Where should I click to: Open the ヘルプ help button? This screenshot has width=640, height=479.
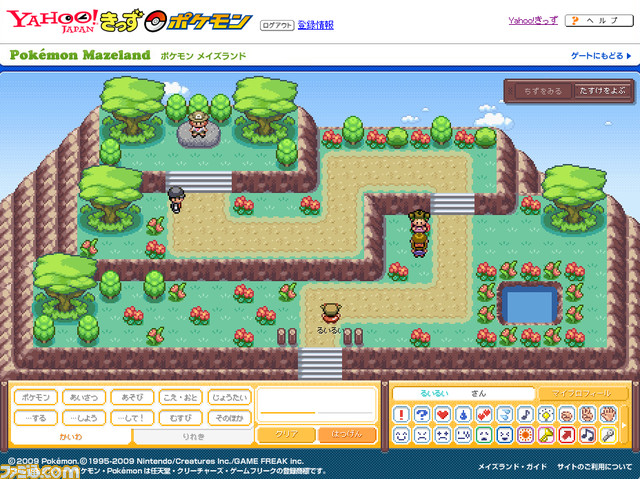pyautogui.click(x=599, y=20)
